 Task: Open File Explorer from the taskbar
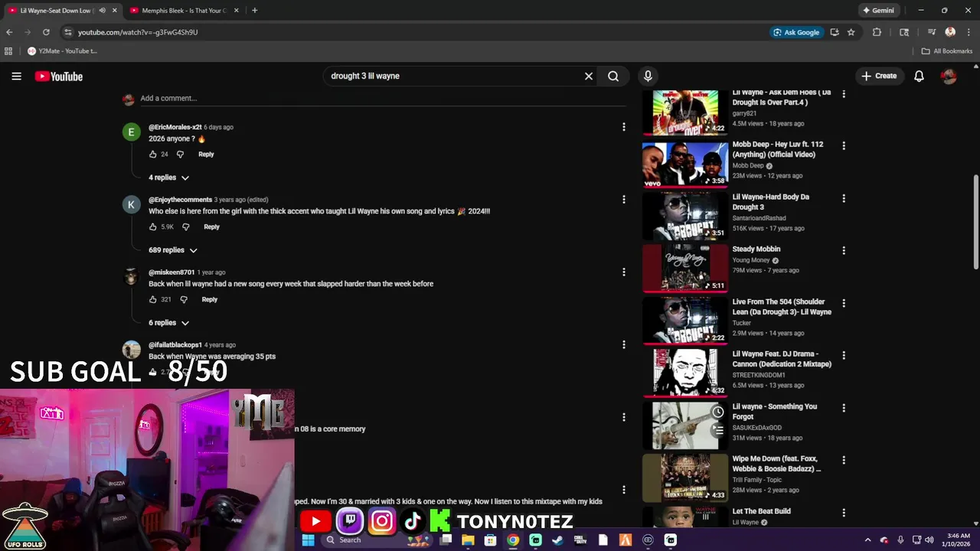(x=468, y=540)
